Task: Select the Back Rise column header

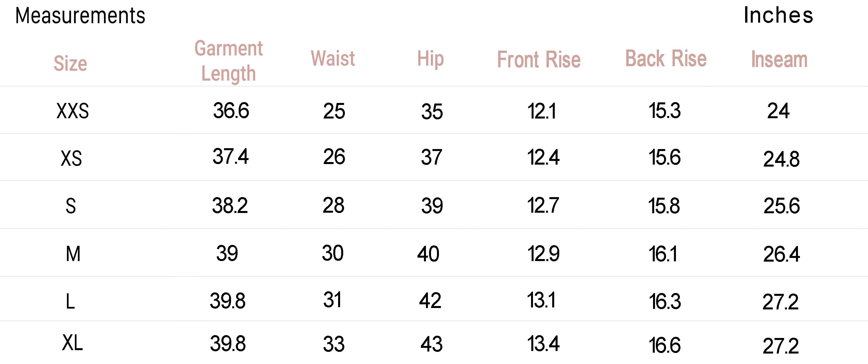Action: 666,59
